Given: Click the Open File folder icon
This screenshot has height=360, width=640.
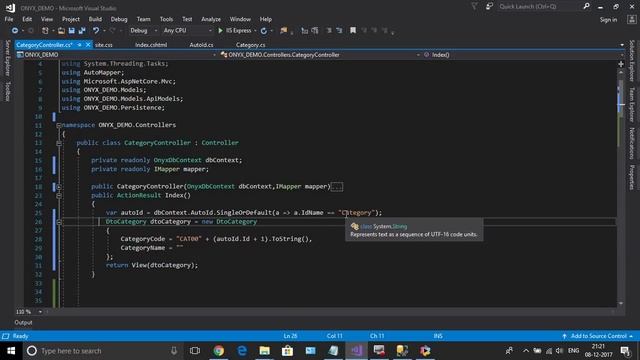Looking at the screenshot, I should [61, 31].
